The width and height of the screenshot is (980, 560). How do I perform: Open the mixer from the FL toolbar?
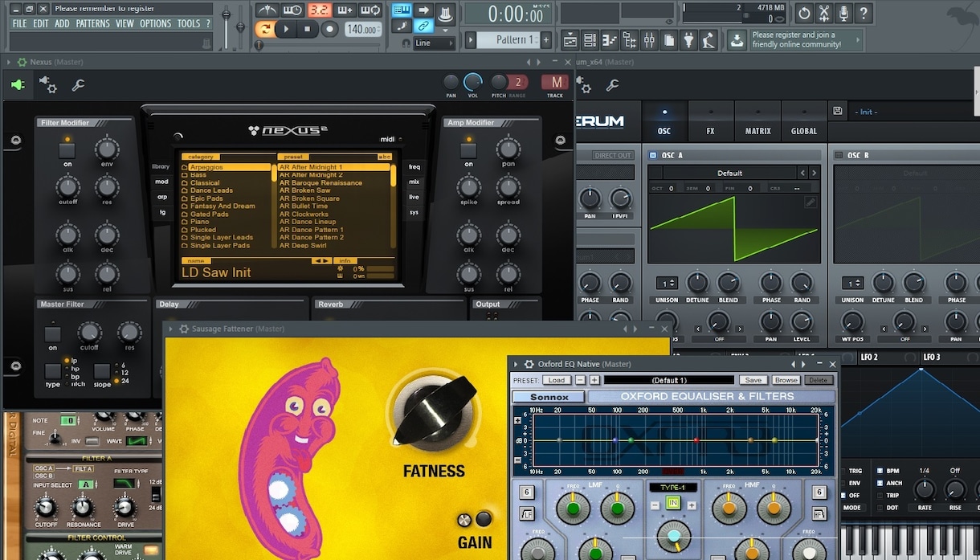[649, 39]
